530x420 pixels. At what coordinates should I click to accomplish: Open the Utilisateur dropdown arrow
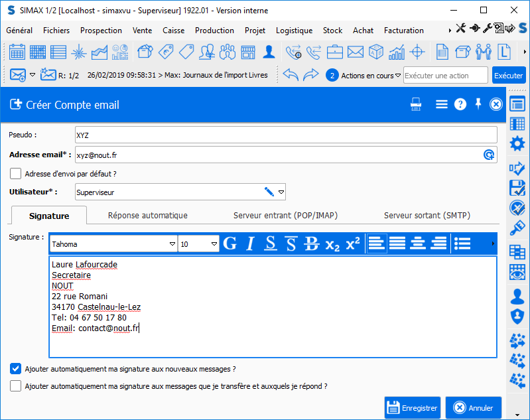click(281, 192)
